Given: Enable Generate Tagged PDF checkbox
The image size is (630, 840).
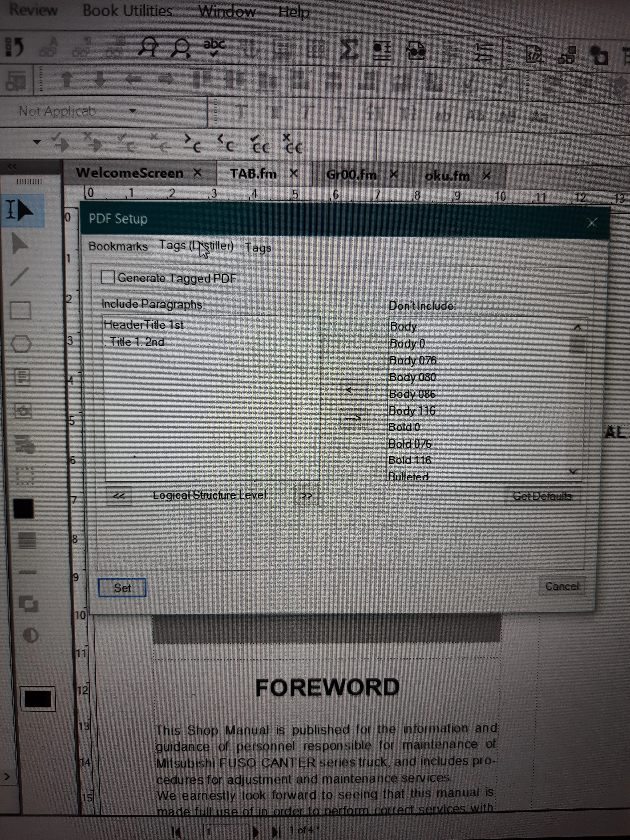Looking at the screenshot, I should click(x=108, y=277).
